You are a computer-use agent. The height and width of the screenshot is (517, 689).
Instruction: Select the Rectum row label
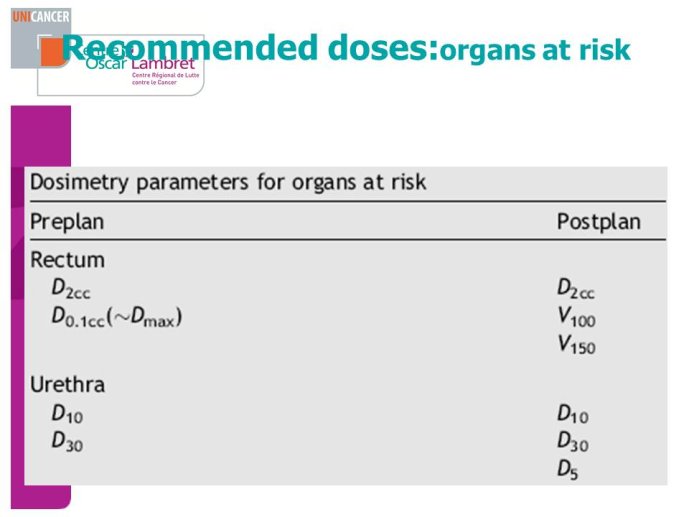tap(67, 260)
